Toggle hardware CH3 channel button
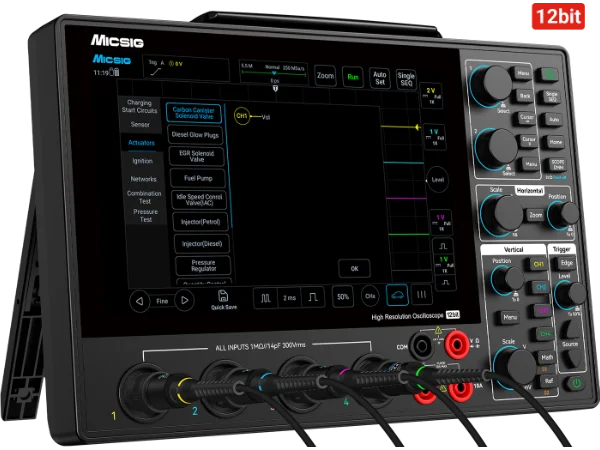 point(543,310)
